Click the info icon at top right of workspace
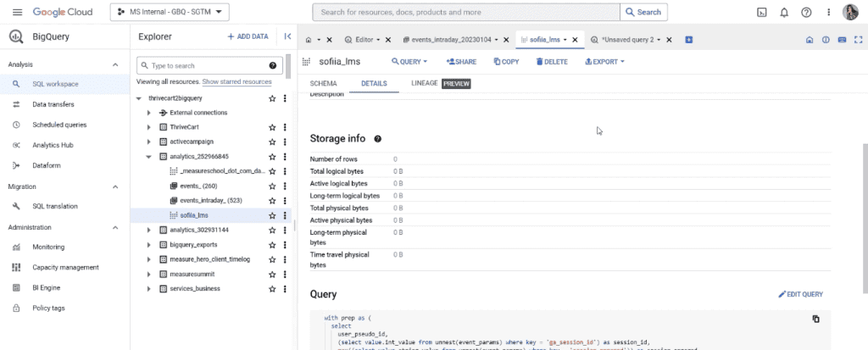Screen dimensions: 868x350 pyautogui.click(x=826, y=40)
